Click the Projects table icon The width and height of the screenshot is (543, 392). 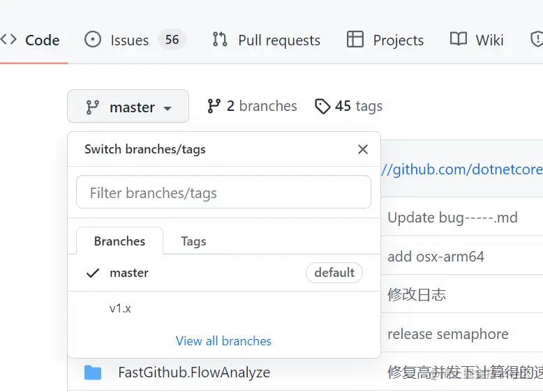click(x=355, y=39)
